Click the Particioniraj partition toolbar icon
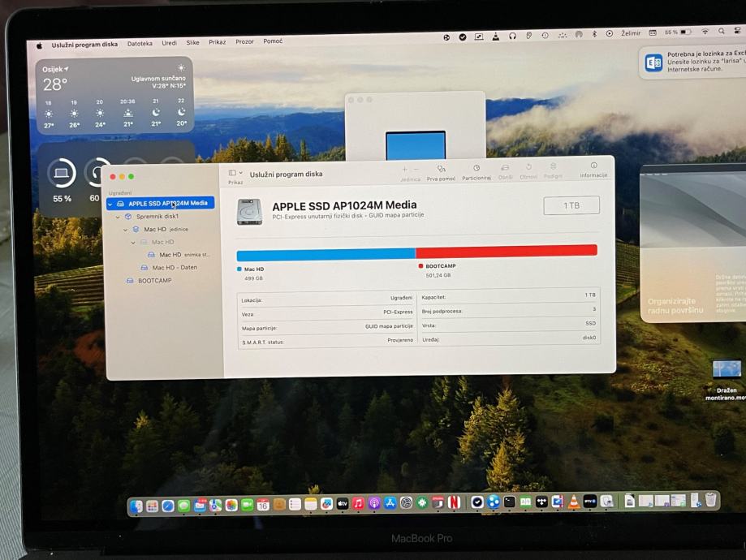Image resolution: width=746 pixels, height=560 pixels. (x=476, y=169)
